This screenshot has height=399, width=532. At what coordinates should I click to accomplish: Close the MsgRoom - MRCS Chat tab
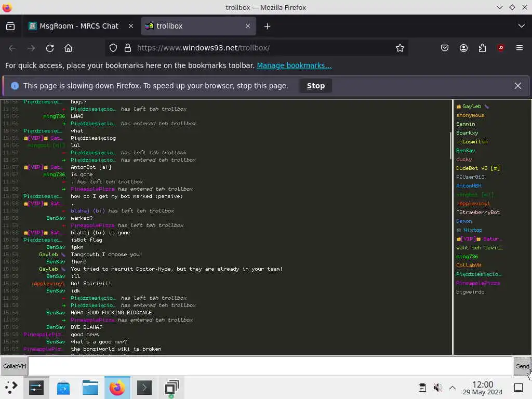(130, 26)
